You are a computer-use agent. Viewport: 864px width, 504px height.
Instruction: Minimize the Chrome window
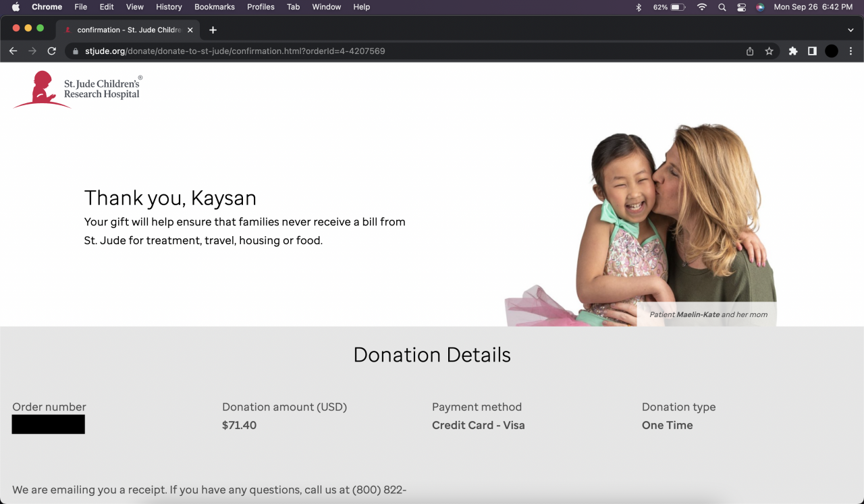[28, 28]
